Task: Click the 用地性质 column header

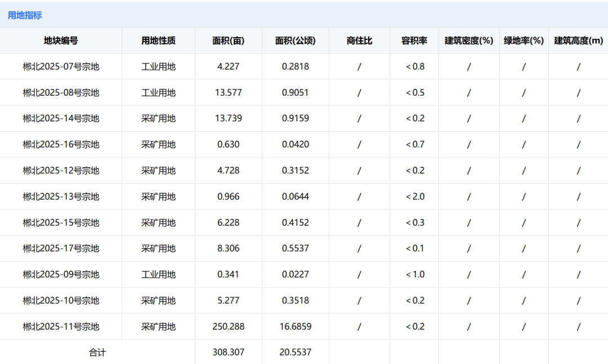Action: pos(158,41)
